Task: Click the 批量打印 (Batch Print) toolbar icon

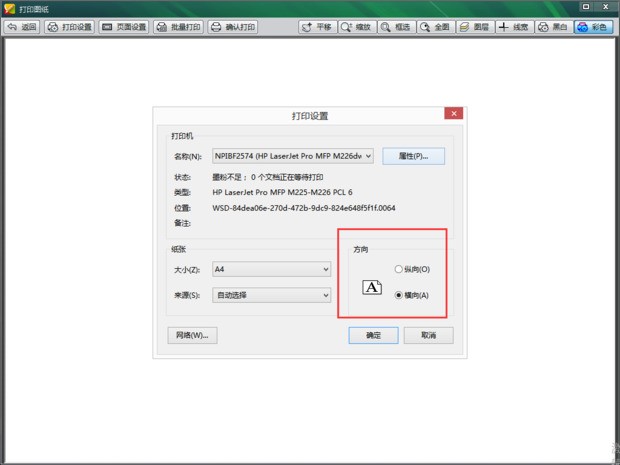Action: (178, 27)
